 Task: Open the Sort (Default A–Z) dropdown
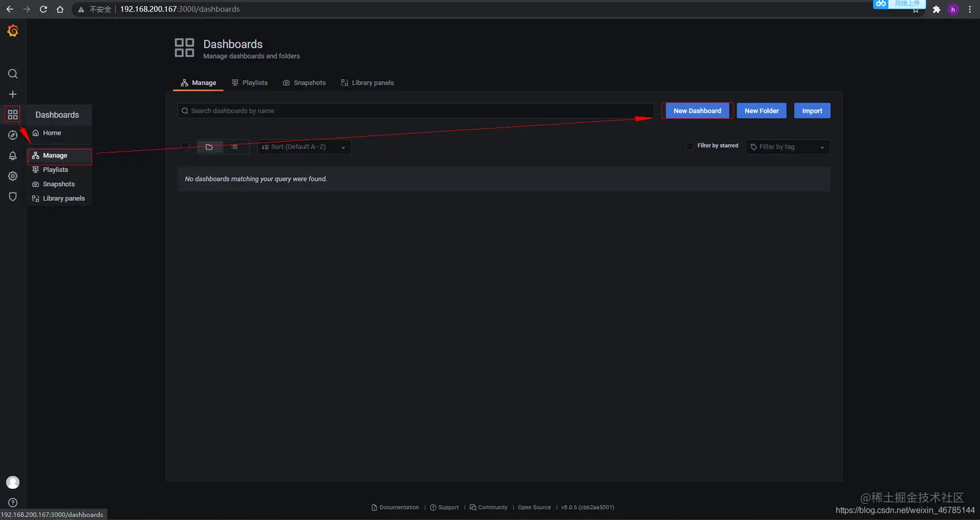305,147
